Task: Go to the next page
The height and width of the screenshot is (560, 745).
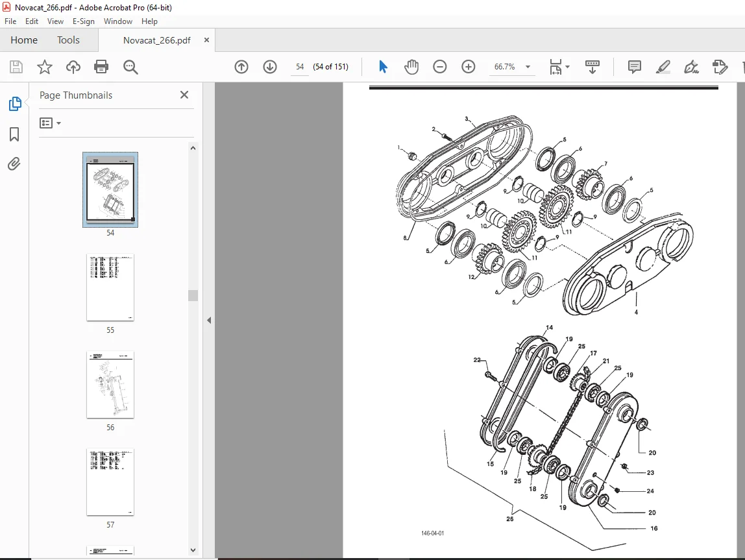Action: click(x=270, y=67)
